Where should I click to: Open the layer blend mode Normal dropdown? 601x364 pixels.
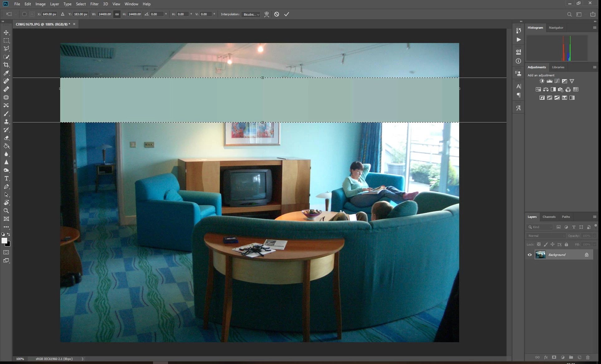(546, 236)
